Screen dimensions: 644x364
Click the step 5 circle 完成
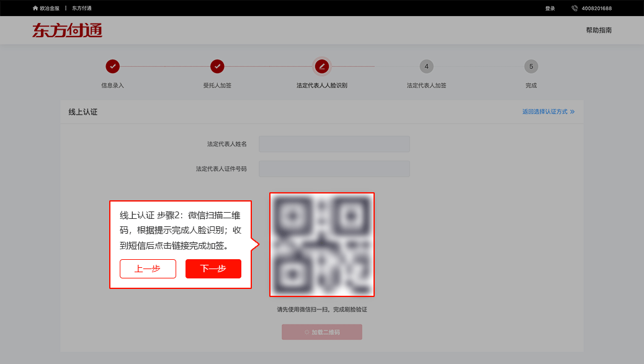click(530, 66)
